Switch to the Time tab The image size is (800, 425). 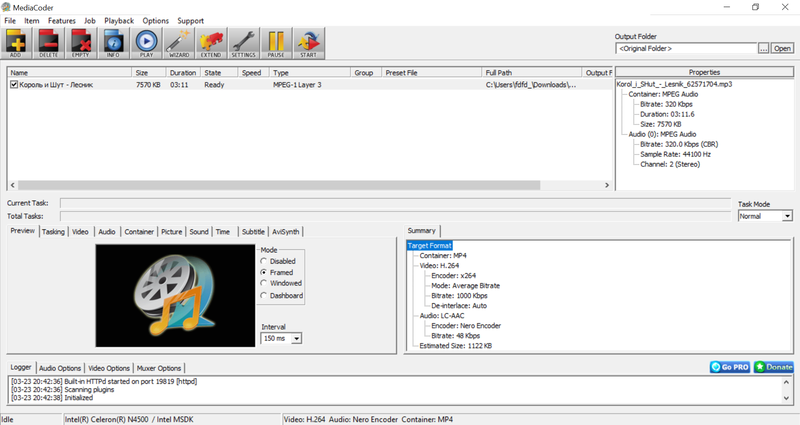tap(223, 232)
